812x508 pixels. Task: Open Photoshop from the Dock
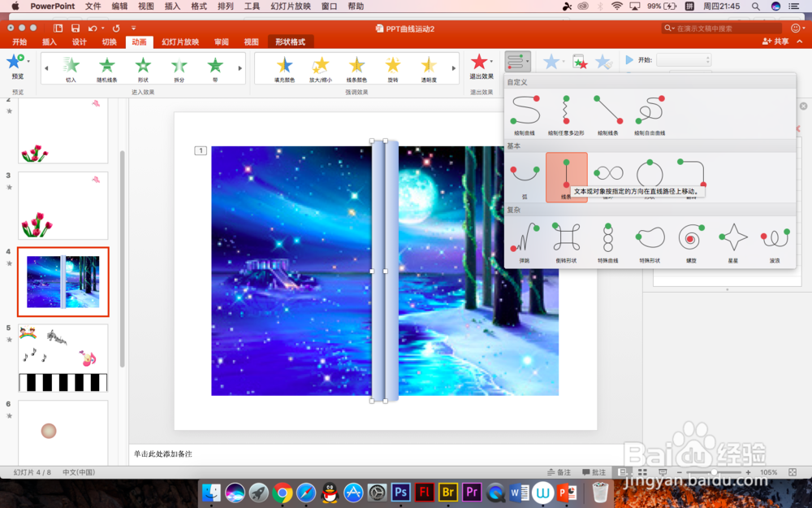(401, 492)
